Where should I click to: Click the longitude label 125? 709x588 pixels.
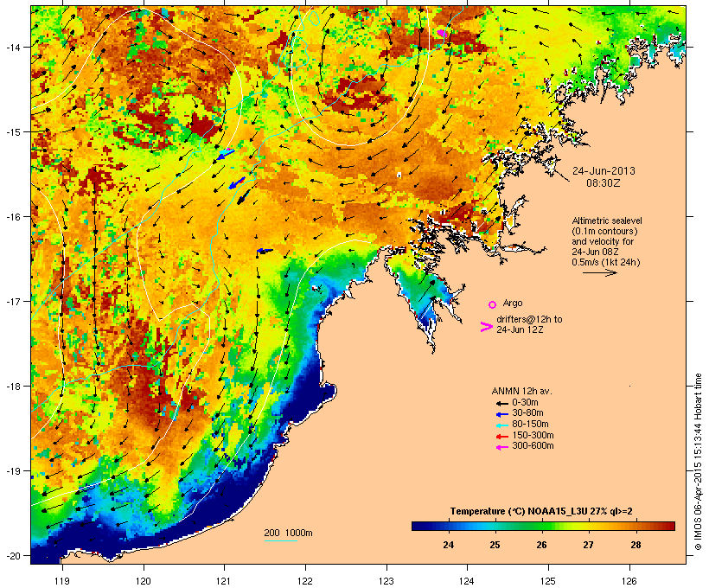(548, 581)
